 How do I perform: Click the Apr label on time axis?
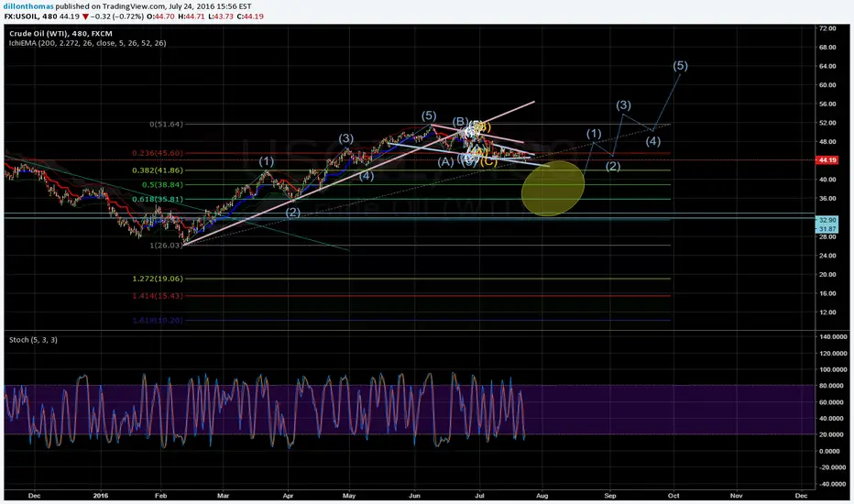[x=288, y=496]
